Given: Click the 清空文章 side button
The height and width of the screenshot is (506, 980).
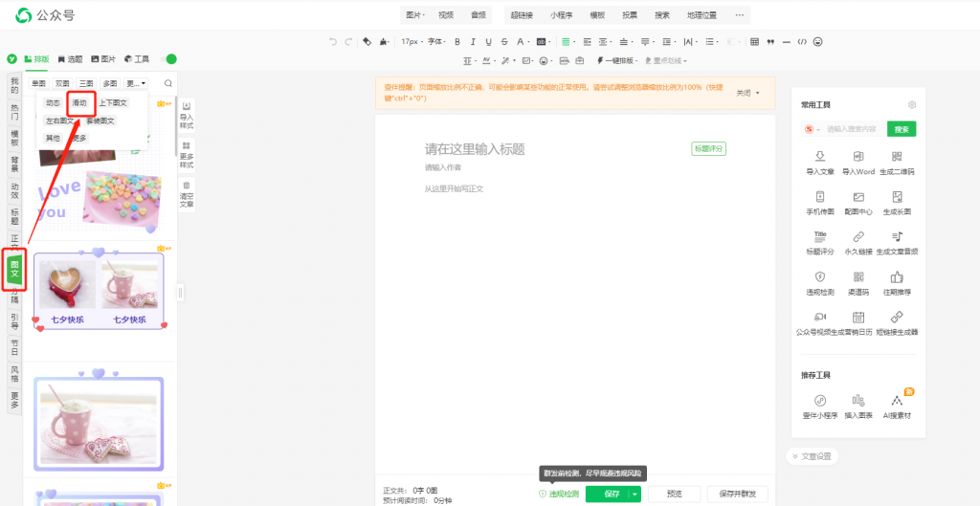Looking at the screenshot, I should tap(187, 194).
